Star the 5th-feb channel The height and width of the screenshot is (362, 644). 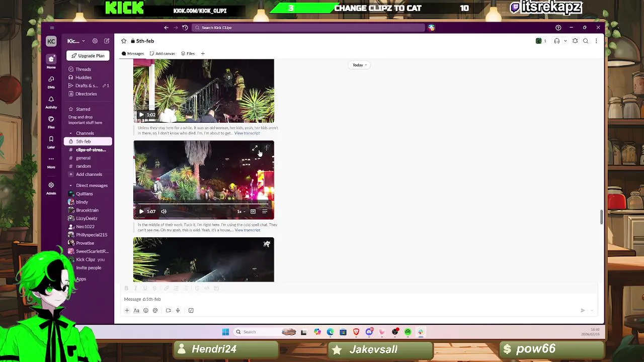[124, 41]
